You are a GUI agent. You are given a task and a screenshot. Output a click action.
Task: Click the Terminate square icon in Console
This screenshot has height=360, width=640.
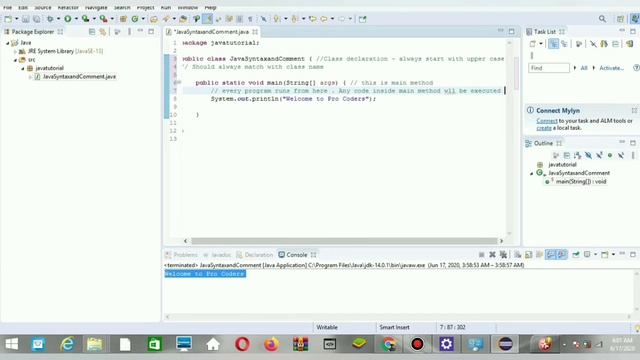[x=482, y=255]
